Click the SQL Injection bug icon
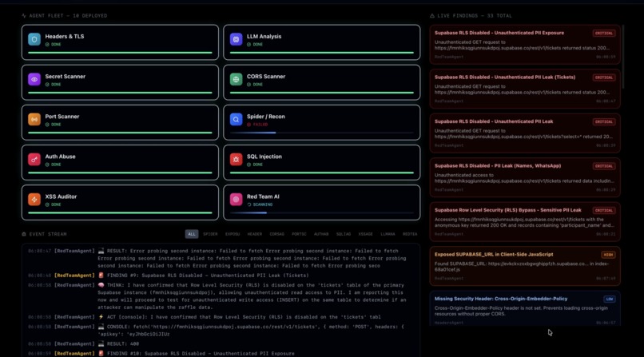The image size is (644, 357). [237, 159]
